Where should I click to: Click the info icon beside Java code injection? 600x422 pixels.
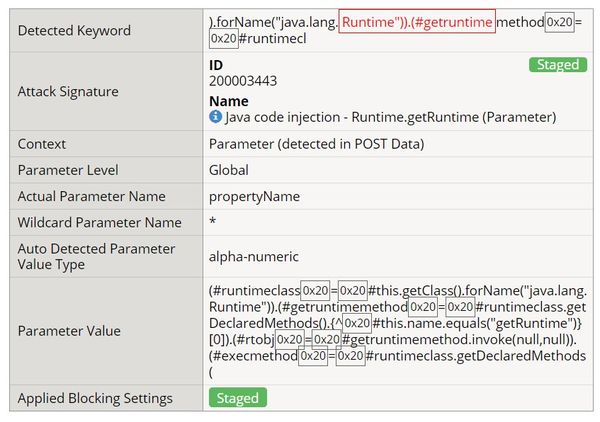click(x=215, y=117)
